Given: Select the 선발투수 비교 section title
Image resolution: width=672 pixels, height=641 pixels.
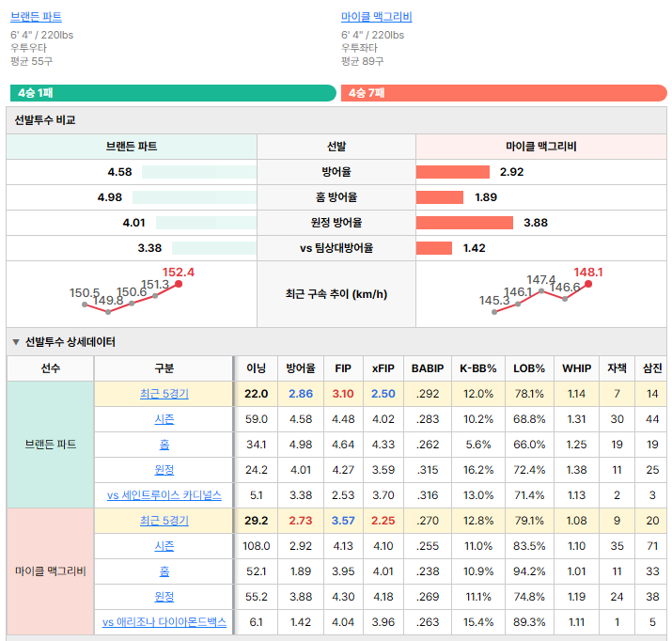Looking at the screenshot, I should (45, 120).
